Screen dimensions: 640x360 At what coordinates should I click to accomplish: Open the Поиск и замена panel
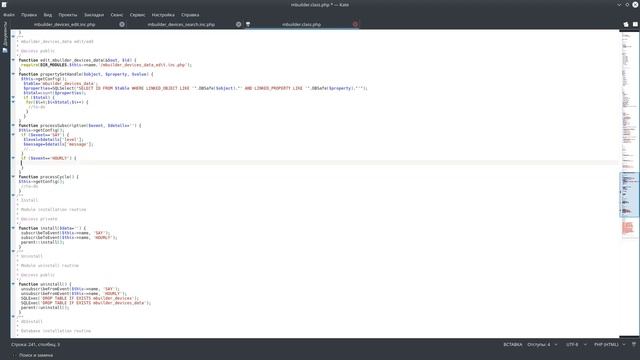point(36,355)
